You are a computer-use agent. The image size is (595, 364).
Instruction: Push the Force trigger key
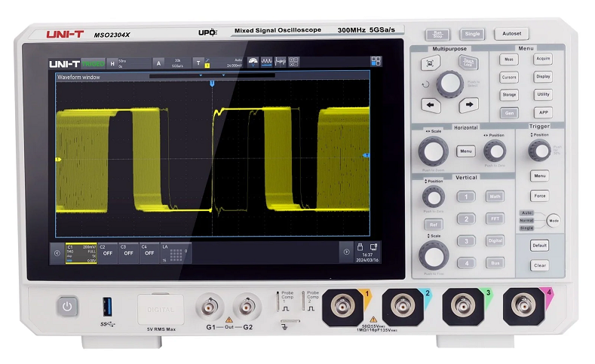[x=540, y=196]
